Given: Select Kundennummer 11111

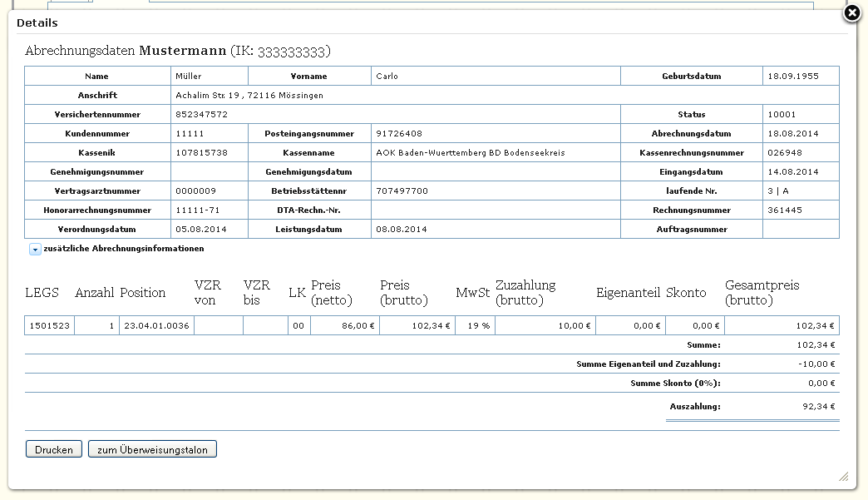Looking at the screenshot, I should click(x=190, y=133).
